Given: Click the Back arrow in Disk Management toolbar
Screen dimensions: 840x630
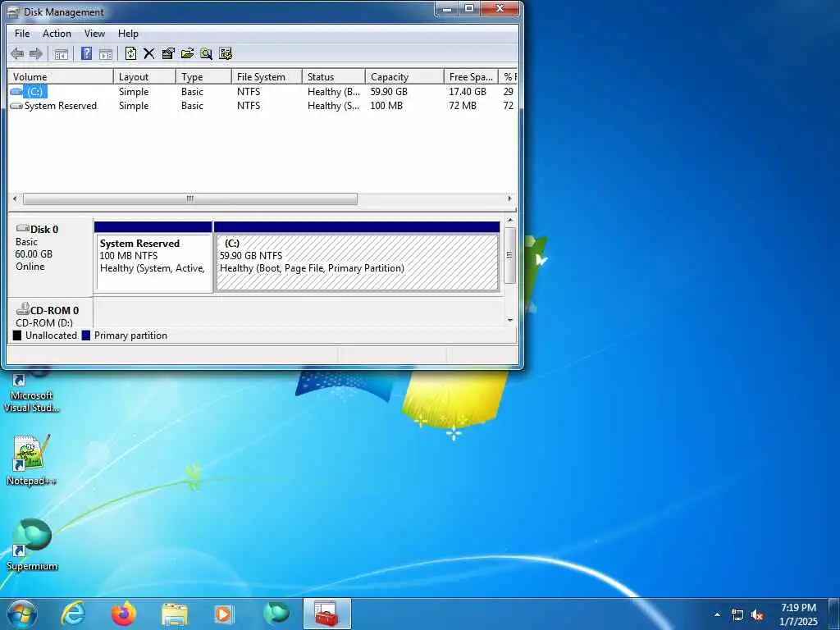Looking at the screenshot, I should click(x=17, y=53).
